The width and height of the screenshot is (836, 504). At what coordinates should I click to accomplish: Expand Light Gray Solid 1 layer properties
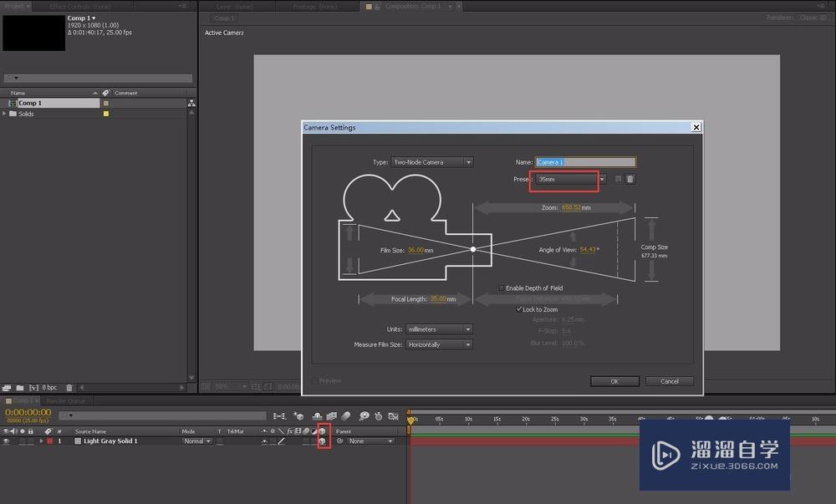coord(42,441)
